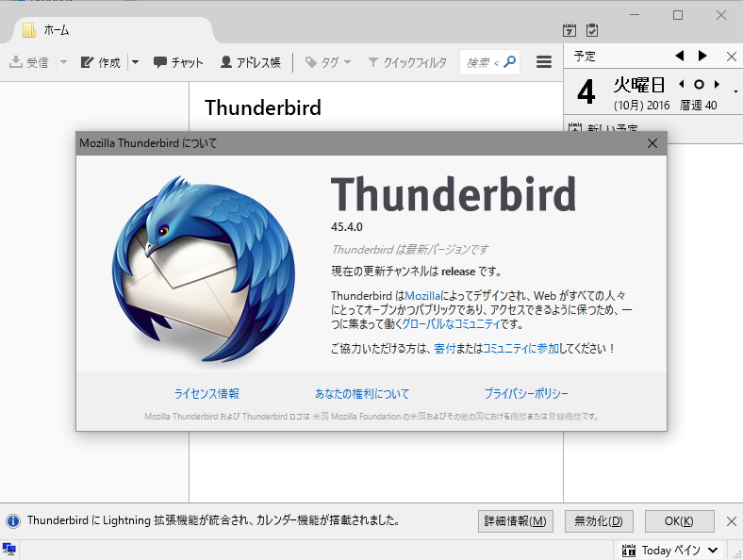Minimize the Thunderbird window
743x560 pixels.
click(635, 15)
